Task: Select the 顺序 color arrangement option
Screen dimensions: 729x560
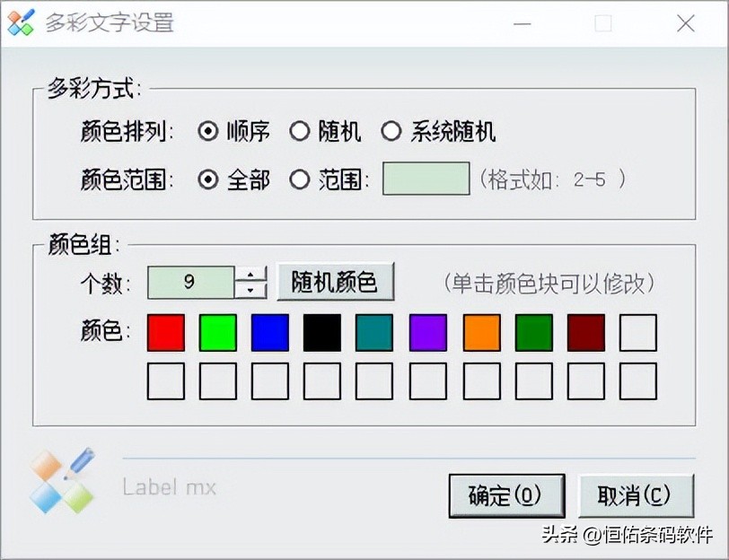Action: 207,131
